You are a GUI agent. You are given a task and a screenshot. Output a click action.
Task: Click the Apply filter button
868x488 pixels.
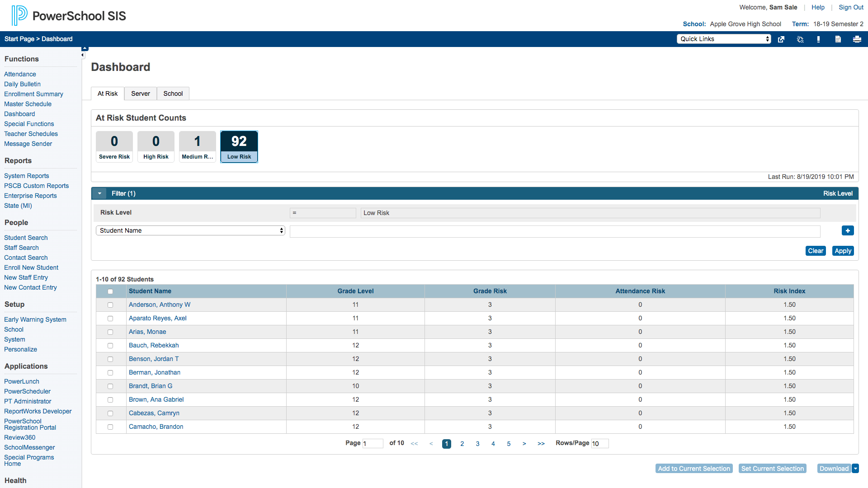(843, 251)
